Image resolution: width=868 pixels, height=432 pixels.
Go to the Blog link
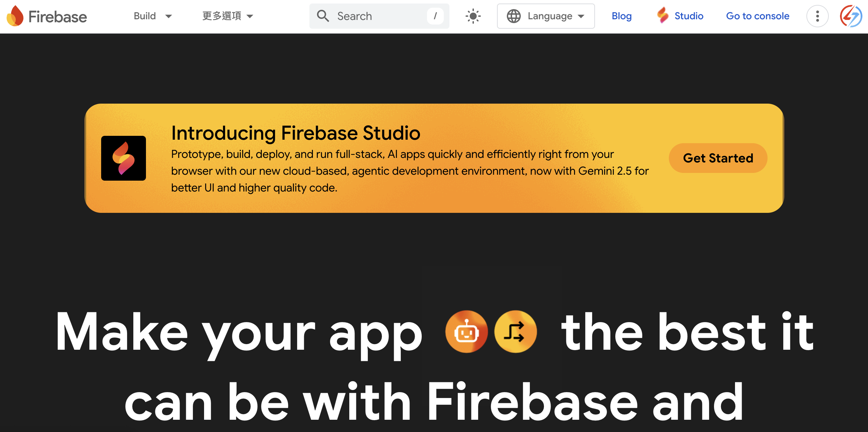coord(622,16)
